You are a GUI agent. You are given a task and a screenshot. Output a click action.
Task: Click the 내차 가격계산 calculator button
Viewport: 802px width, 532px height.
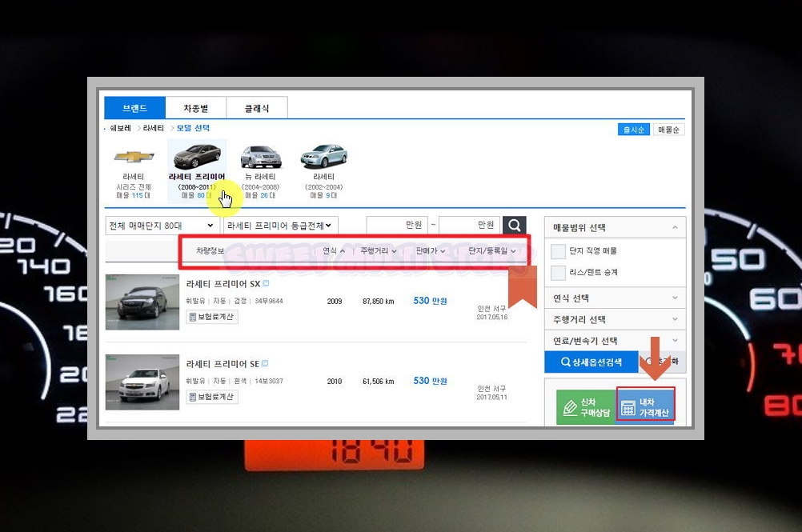[645, 404]
